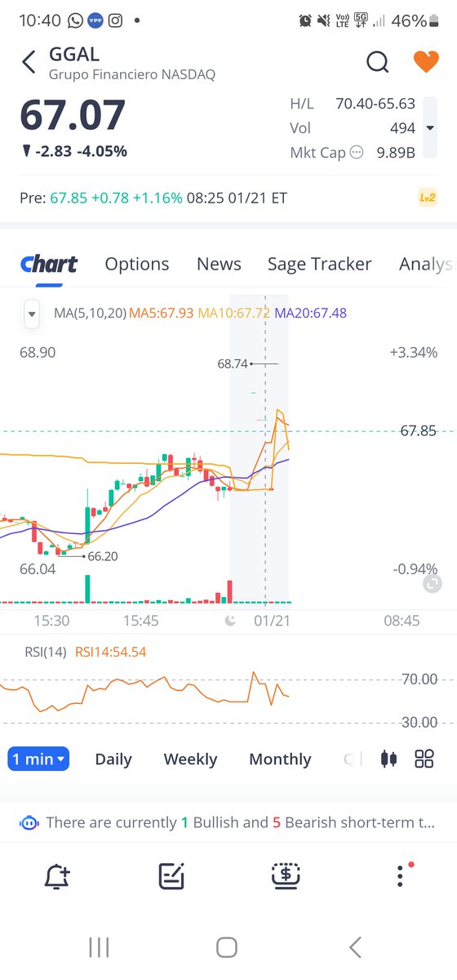Tap the Instagram notification status icon
The width and height of the screenshot is (457, 980).
tap(116, 20)
